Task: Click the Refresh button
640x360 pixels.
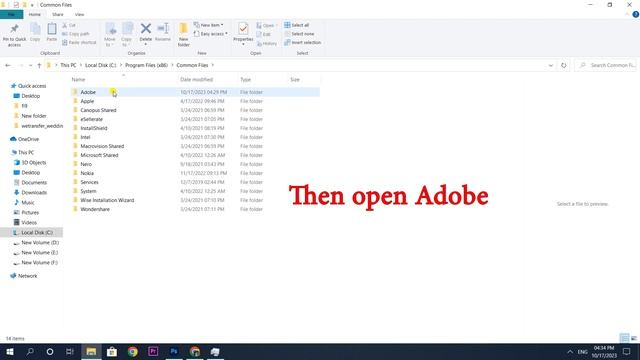Action: 564,65
